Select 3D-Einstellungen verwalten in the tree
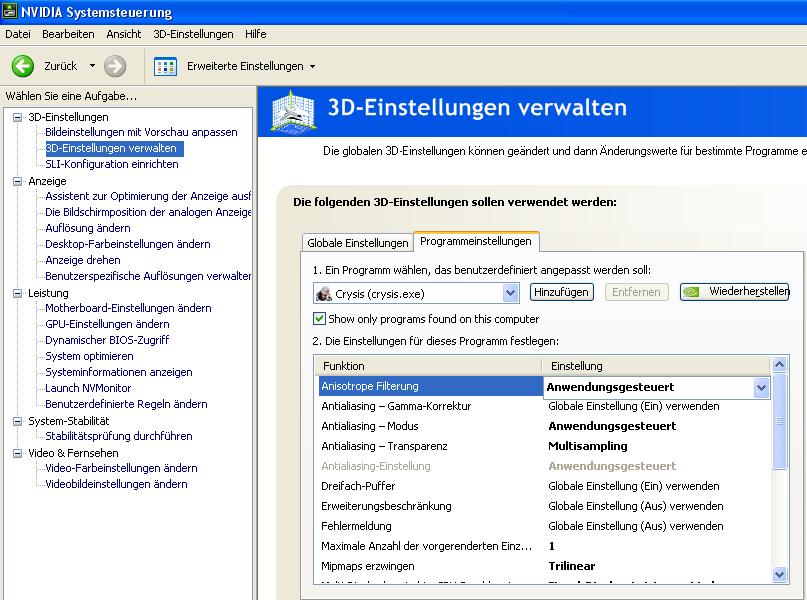This screenshot has width=807, height=600. [114, 148]
